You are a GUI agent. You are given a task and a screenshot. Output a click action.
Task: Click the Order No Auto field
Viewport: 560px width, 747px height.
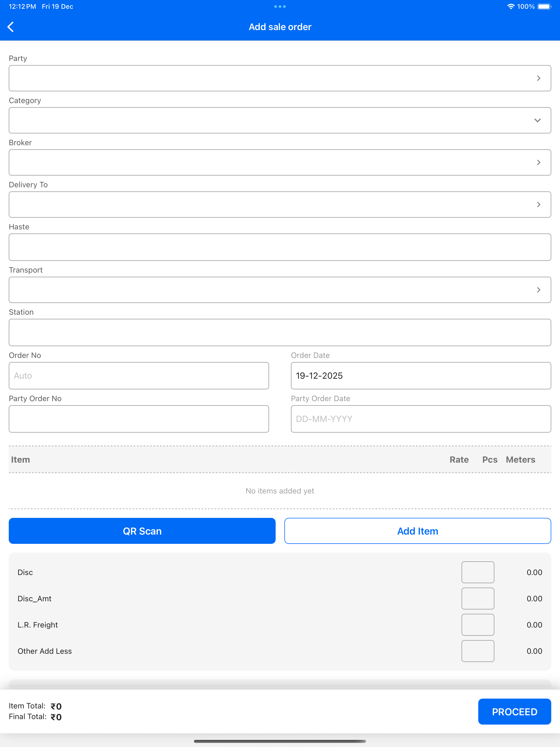click(139, 375)
